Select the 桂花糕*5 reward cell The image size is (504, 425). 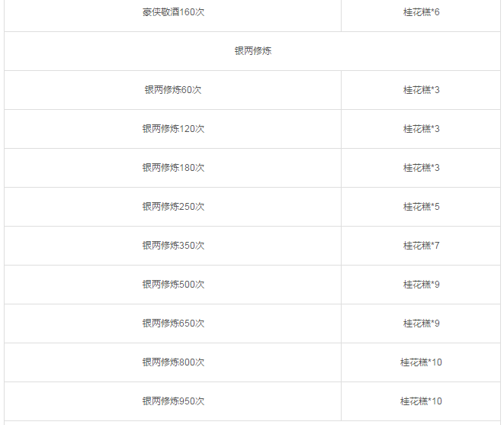click(x=421, y=207)
